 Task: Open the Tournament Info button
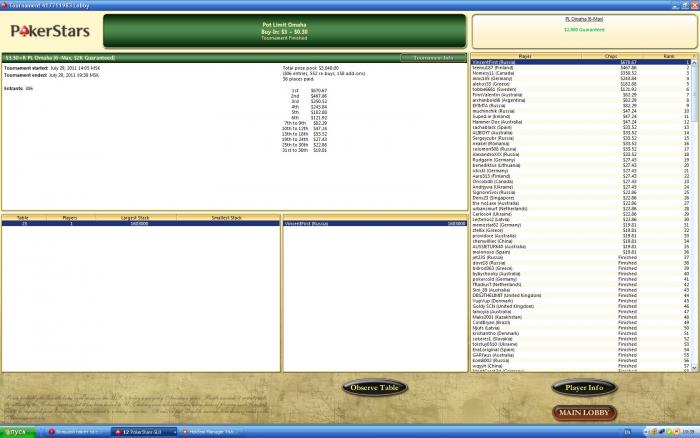pyautogui.click(x=433, y=58)
